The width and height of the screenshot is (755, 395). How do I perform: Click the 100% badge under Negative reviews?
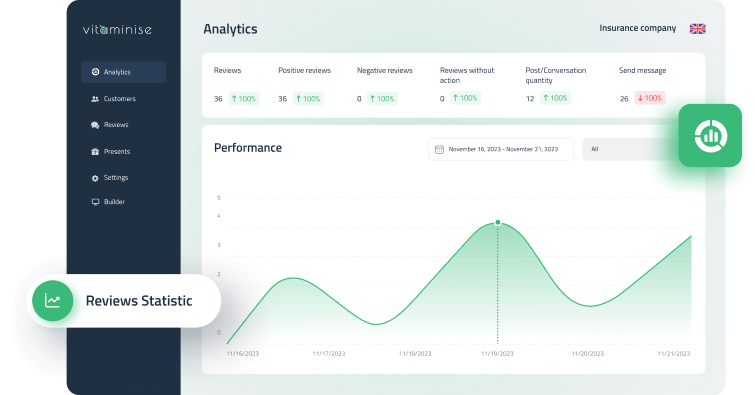coord(382,99)
